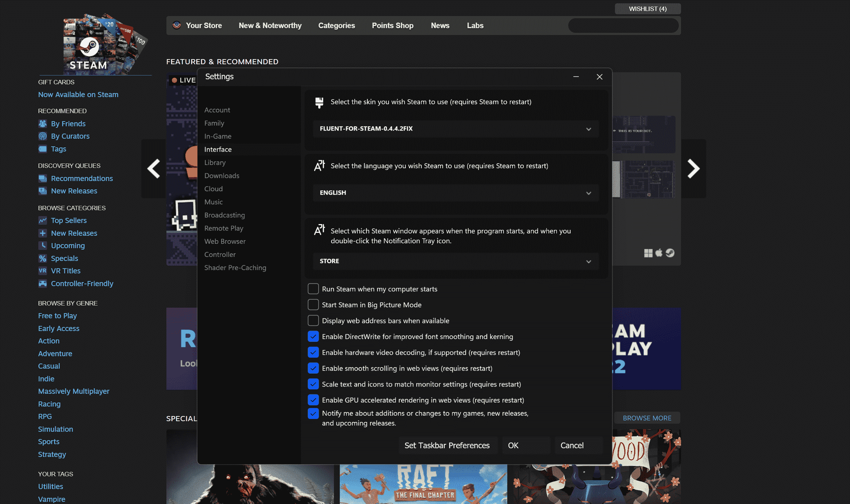Click Cancel in Settings dialog
Viewport: 850px width, 504px height.
(578, 446)
